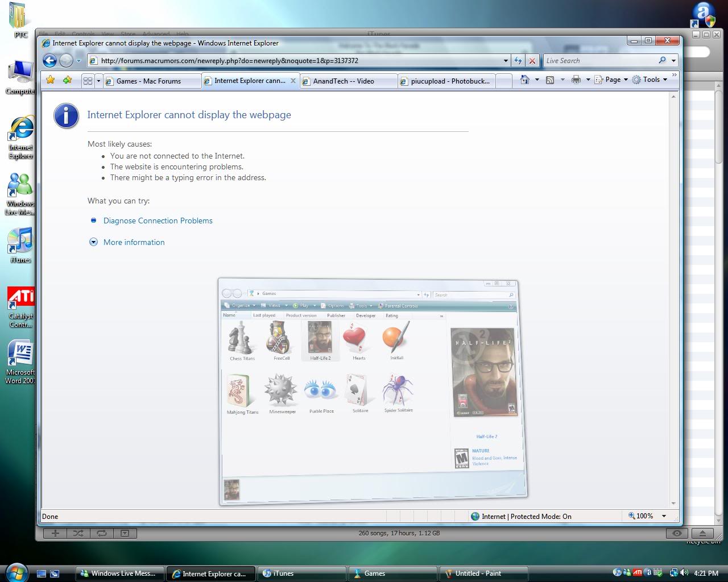The height and width of the screenshot is (582, 728).
Task: Click the blue information icon
Action: [x=66, y=116]
